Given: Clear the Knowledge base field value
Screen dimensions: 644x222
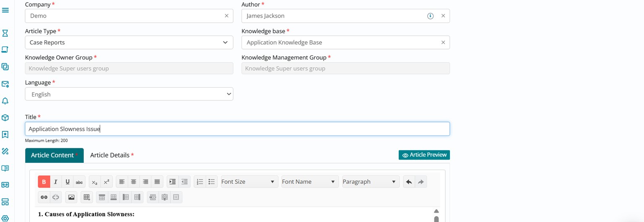Looking at the screenshot, I should click(443, 42).
